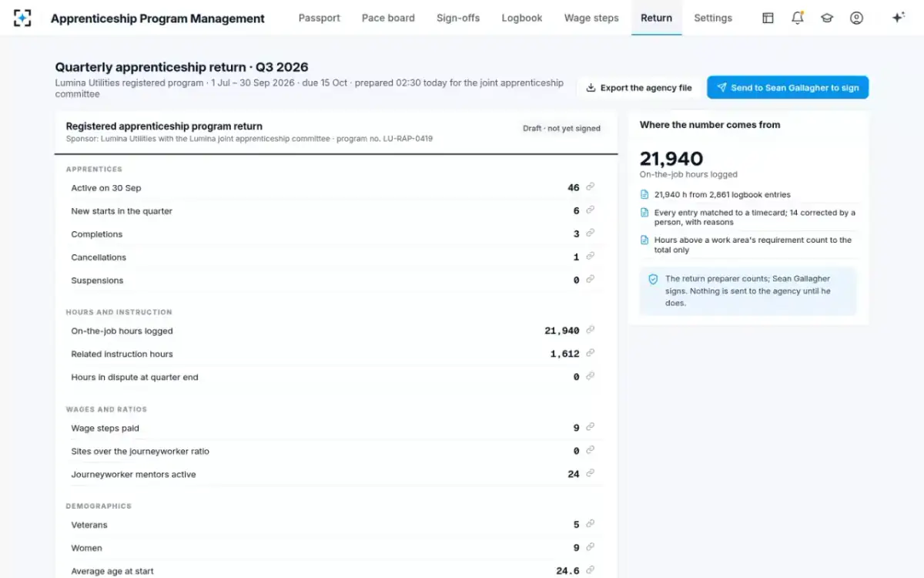Open source link for Suspensions

[x=591, y=280]
